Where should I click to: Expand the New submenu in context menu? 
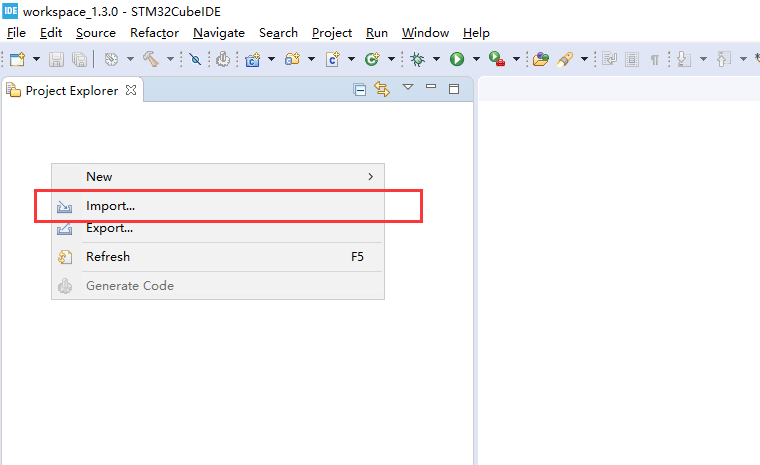[218, 177]
